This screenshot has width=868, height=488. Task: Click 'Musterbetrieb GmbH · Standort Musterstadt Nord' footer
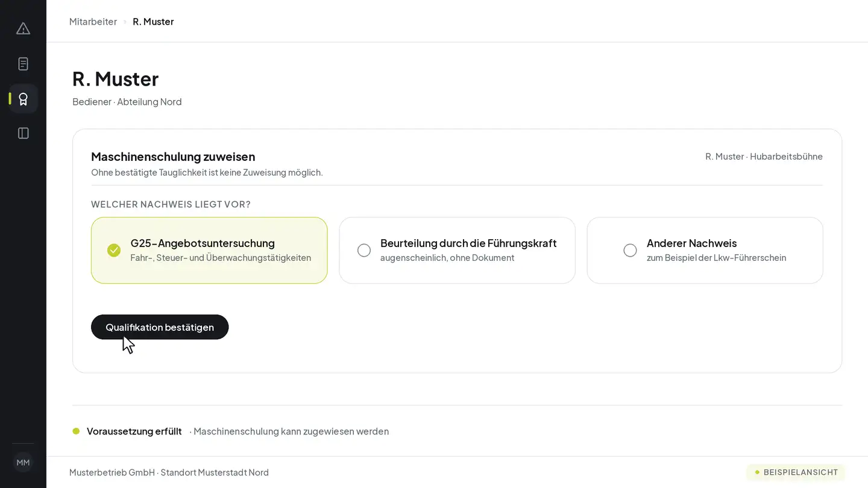[x=169, y=472]
